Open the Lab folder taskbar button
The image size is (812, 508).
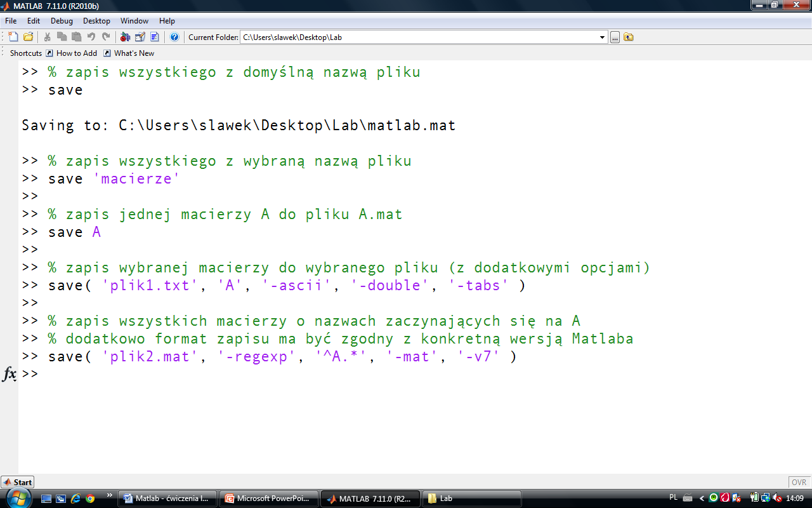(472, 498)
